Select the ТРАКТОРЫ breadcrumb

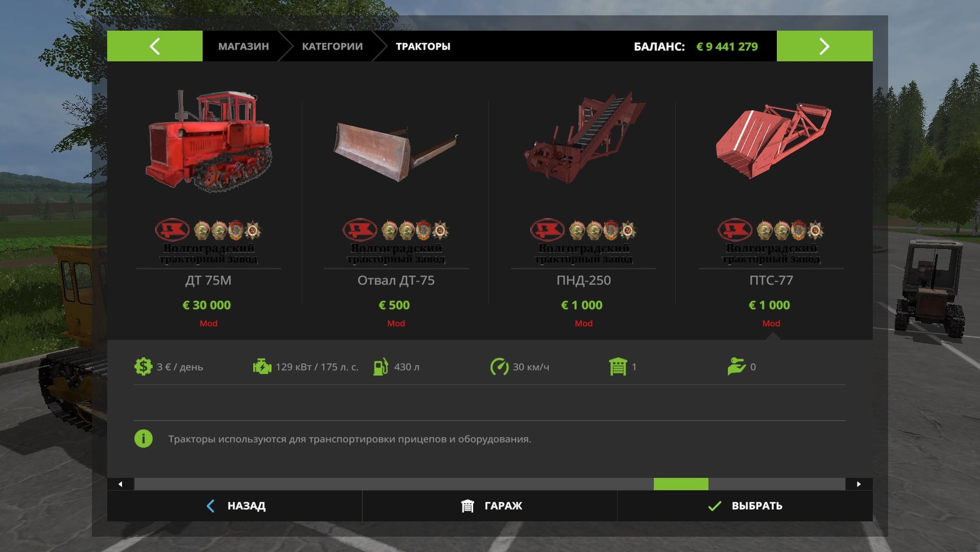[423, 46]
